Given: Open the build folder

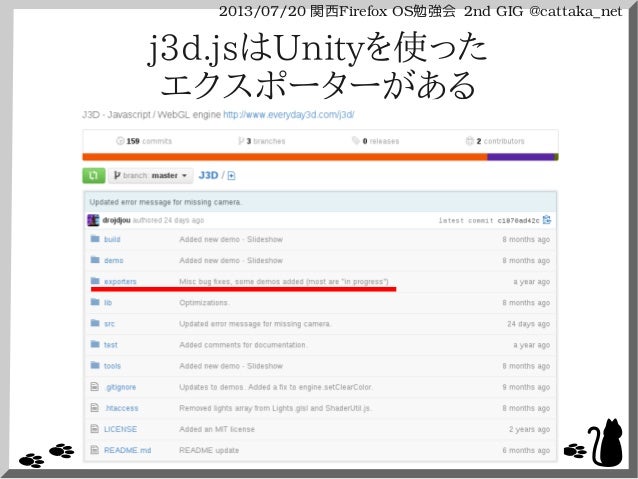Looking at the screenshot, I should [112, 240].
